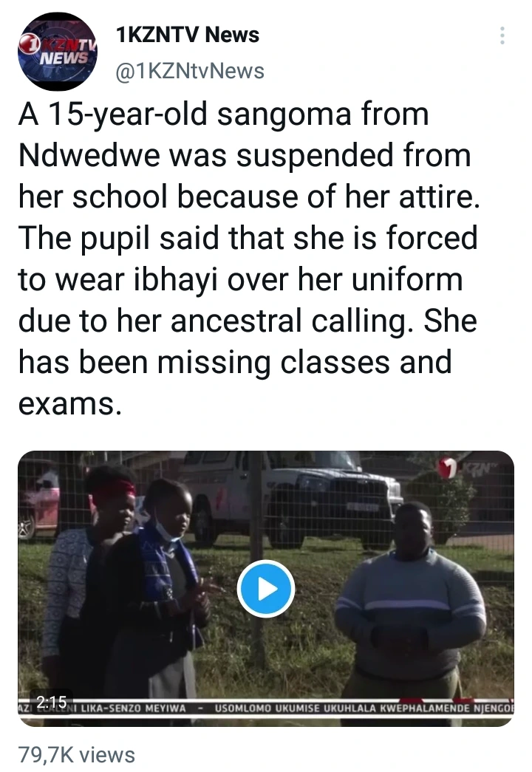532x772 pixels.
Task: Play the embedded news video
Action: [x=266, y=589]
